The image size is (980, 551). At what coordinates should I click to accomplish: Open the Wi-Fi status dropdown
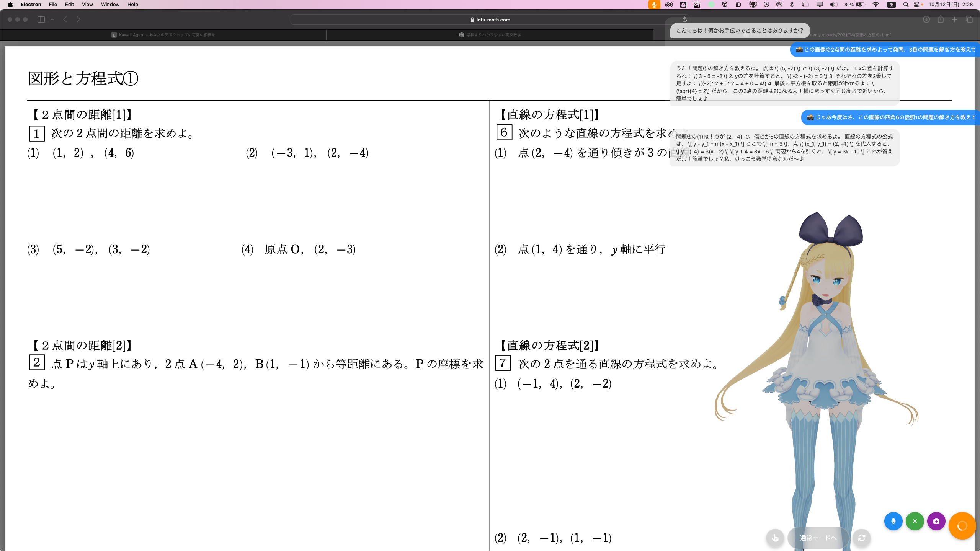875,5
